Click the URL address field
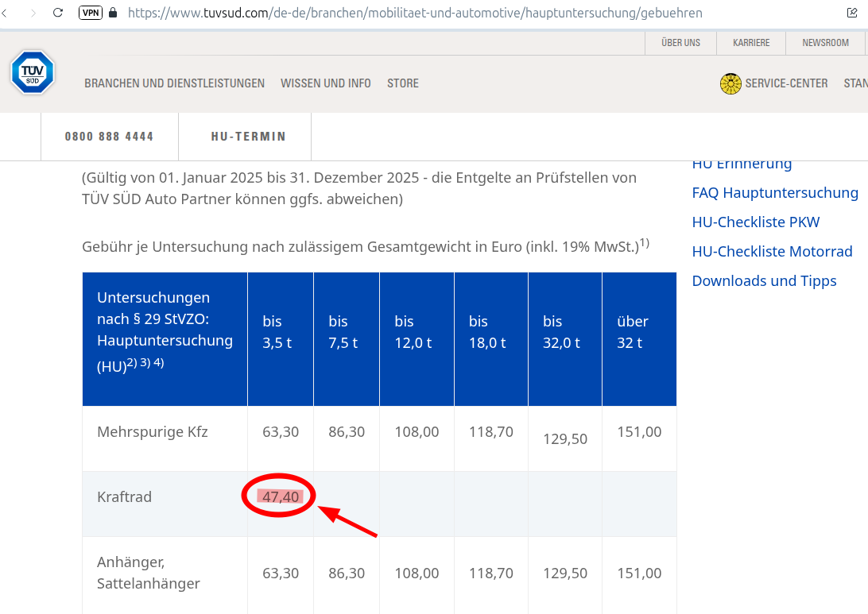The width and height of the screenshot is (868, 614). click(413, 14)
